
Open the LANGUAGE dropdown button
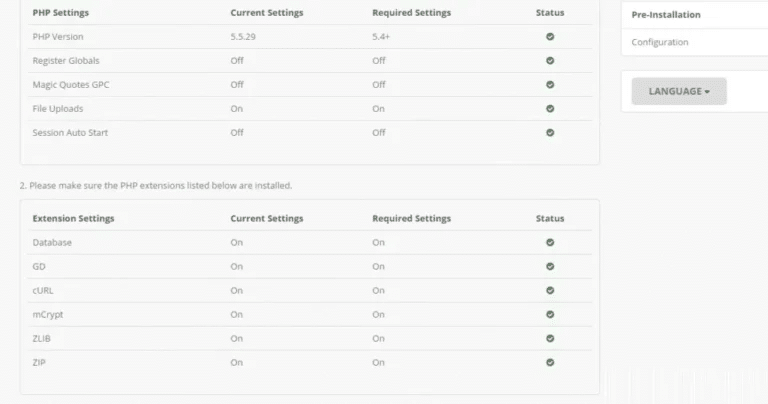[x=679, y=91]
